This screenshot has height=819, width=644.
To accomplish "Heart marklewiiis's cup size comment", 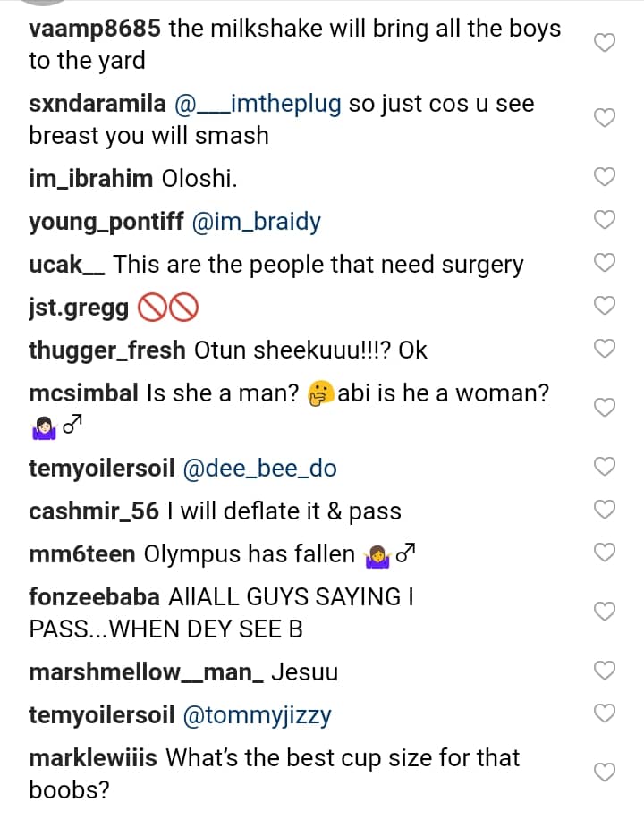I will tap(605, 773).
